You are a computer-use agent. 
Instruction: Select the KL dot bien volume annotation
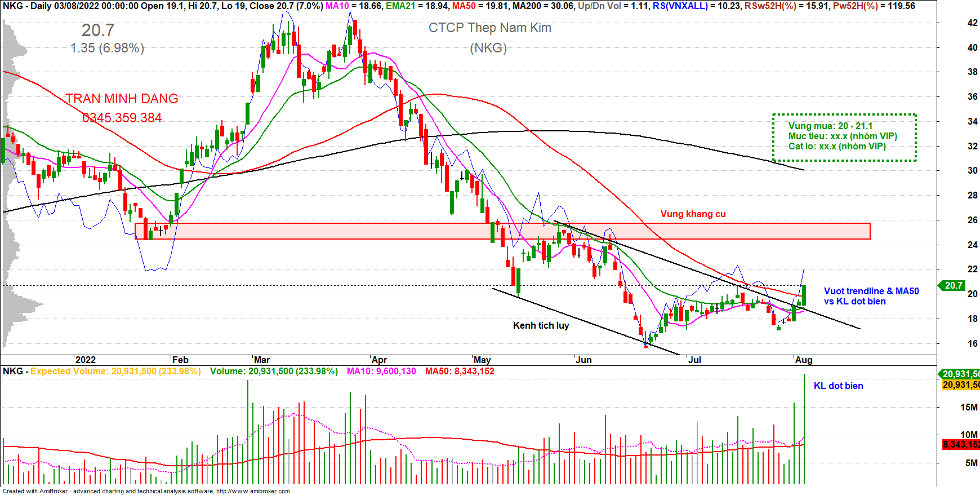[838, 386]
